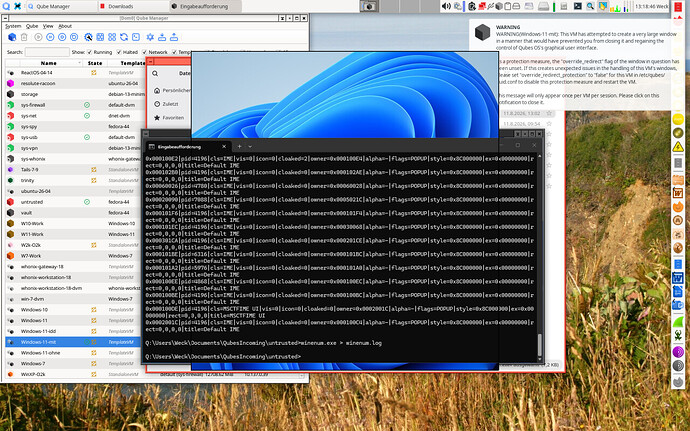Image resolution: width=690 pixels, height=431 pixels.
Task: Open the Qube menu
Action: pyautogui.click(x=32, y=26)
